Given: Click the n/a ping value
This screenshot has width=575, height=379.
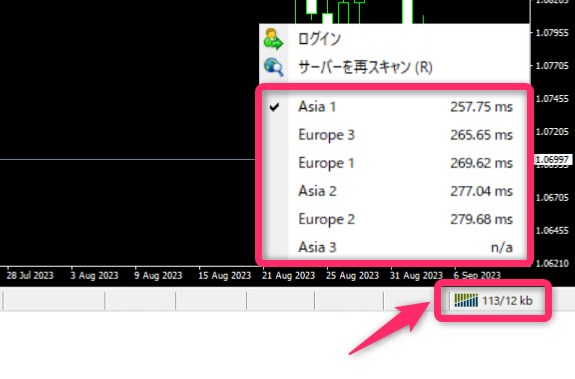Looking at the screenshot, I should [x=502, y=247].
